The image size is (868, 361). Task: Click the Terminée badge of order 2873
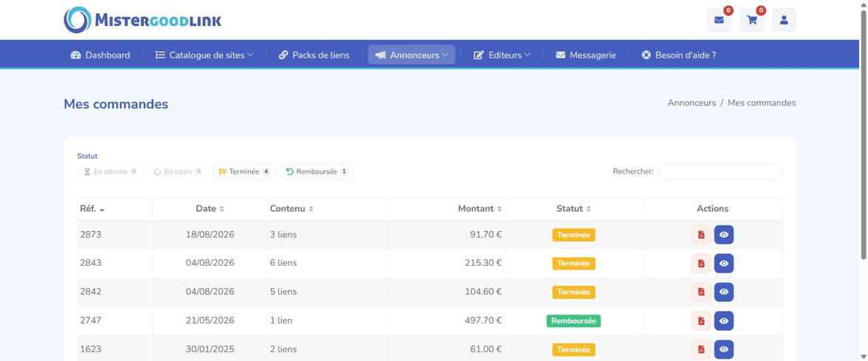tap(573, 235)
